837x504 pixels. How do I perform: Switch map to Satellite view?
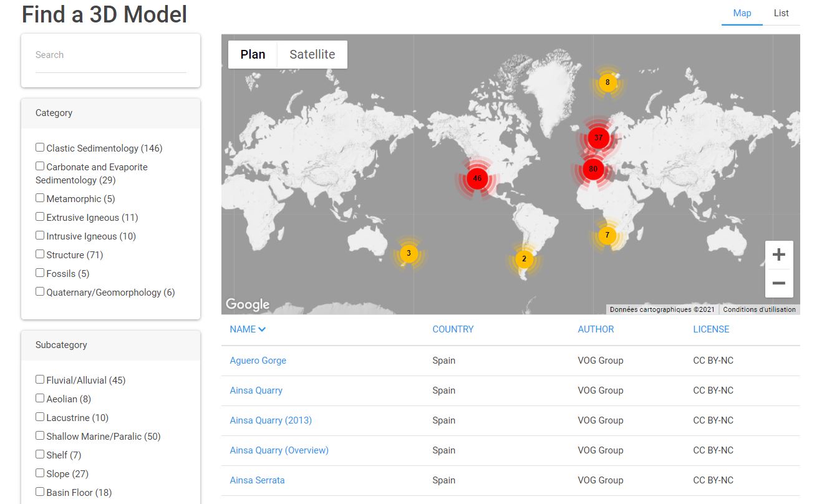[x=312, y=54]
